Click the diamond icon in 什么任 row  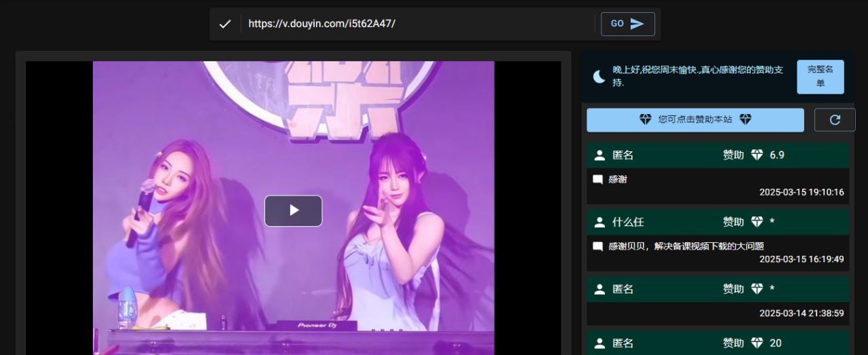point(757,222)
